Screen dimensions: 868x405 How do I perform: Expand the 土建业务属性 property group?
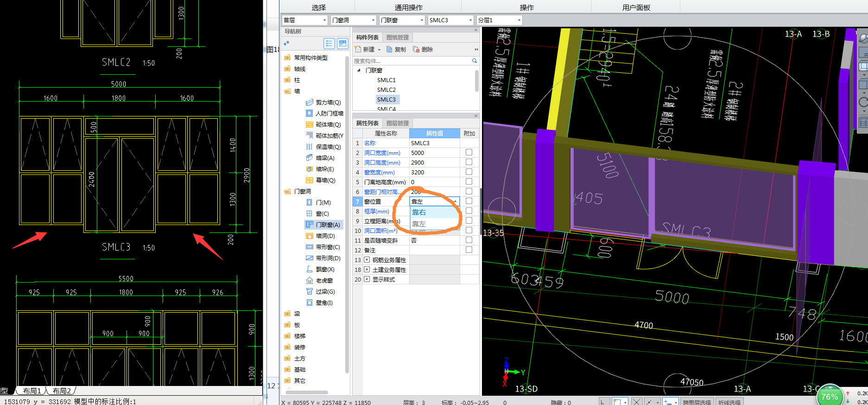pyautogui.click(x=367, y=270)
